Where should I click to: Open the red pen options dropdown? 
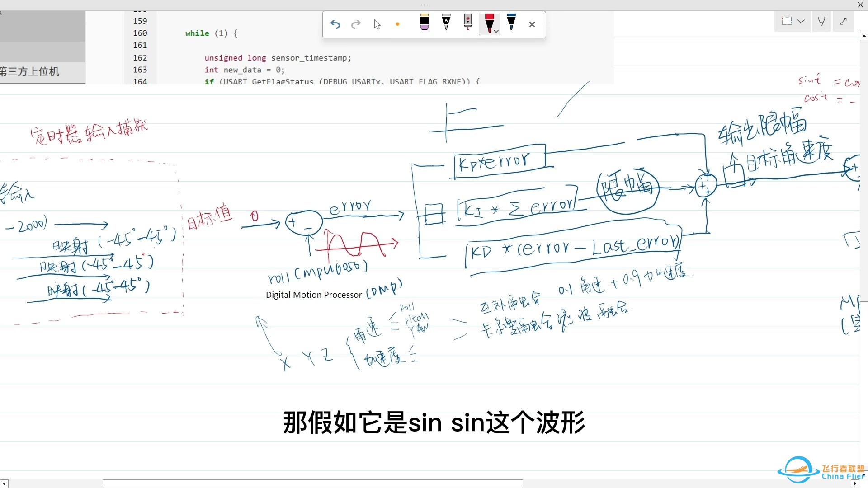tap(496, 31)
